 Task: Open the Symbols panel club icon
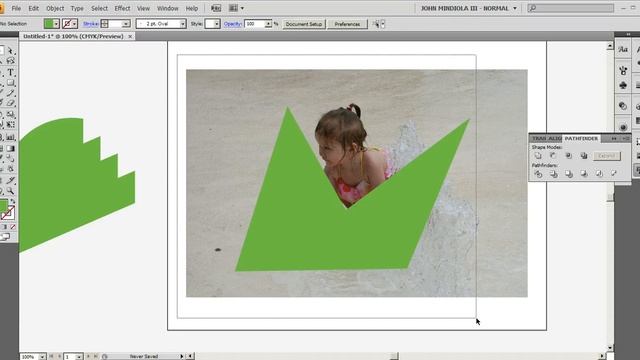tap(623, 85)
